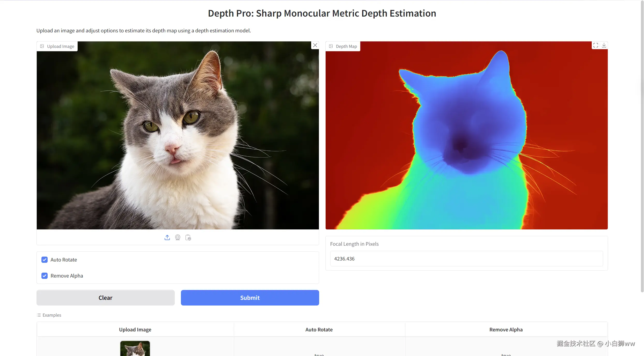Click the upload file icon below the image

(x=167, y=237)
